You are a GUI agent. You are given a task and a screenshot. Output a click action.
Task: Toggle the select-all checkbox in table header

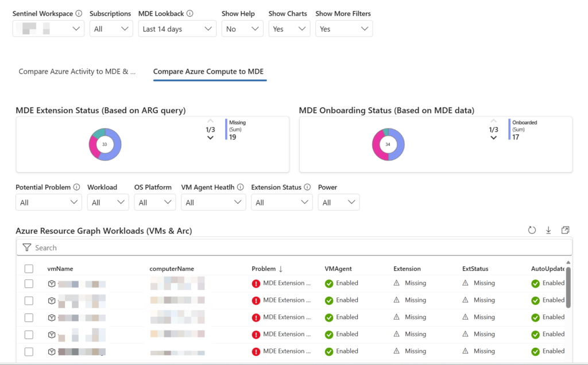pos(29,269)
